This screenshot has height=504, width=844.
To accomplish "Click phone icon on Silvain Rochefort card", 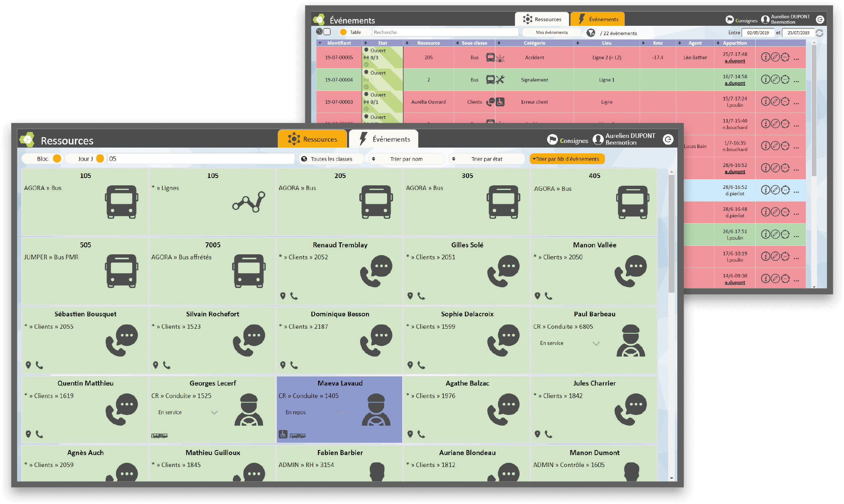I will pyautogui.click(x=167, y=365).
